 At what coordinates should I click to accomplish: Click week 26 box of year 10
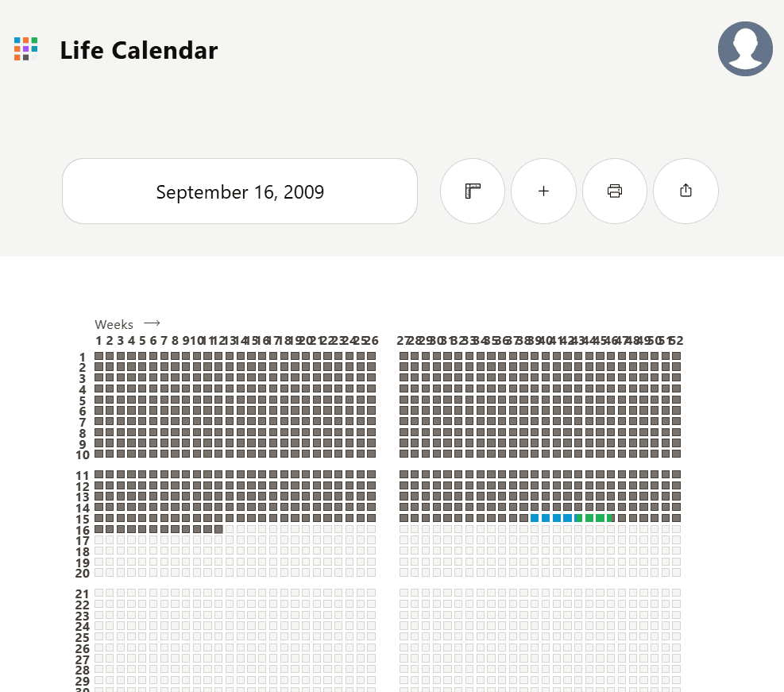[x=371, y=454]
